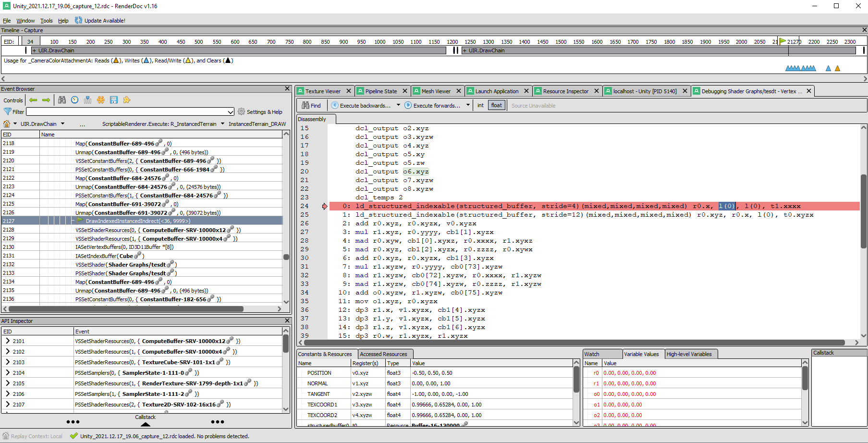Click chain link icon next to Cube in row 2131
Screen dimensions: 868x443
(x=138, y=255)
